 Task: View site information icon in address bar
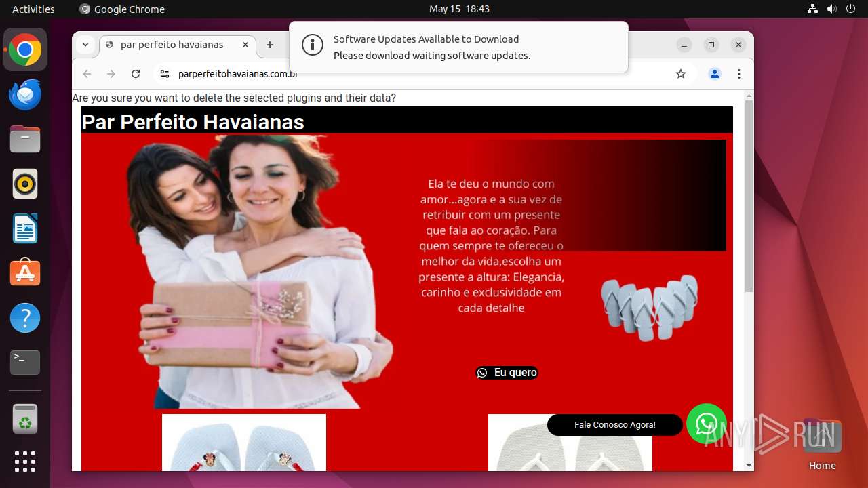[164, 74]
